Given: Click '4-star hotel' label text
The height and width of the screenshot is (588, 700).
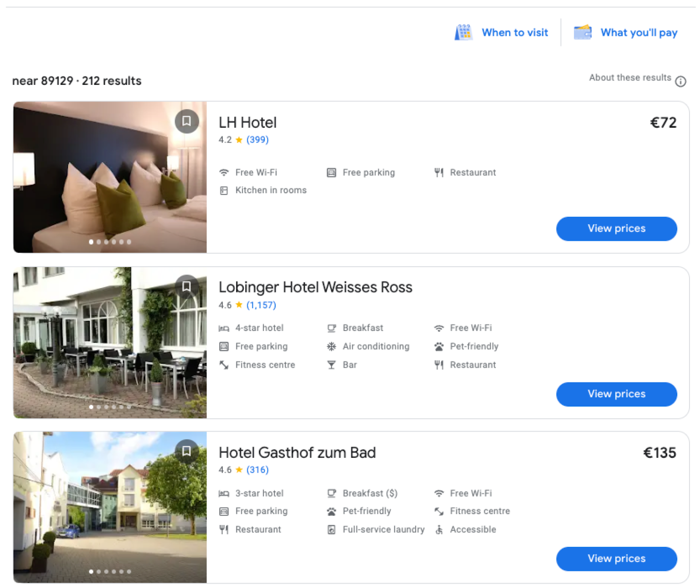Looking at the screenshot, I should [x=259, y=328].
